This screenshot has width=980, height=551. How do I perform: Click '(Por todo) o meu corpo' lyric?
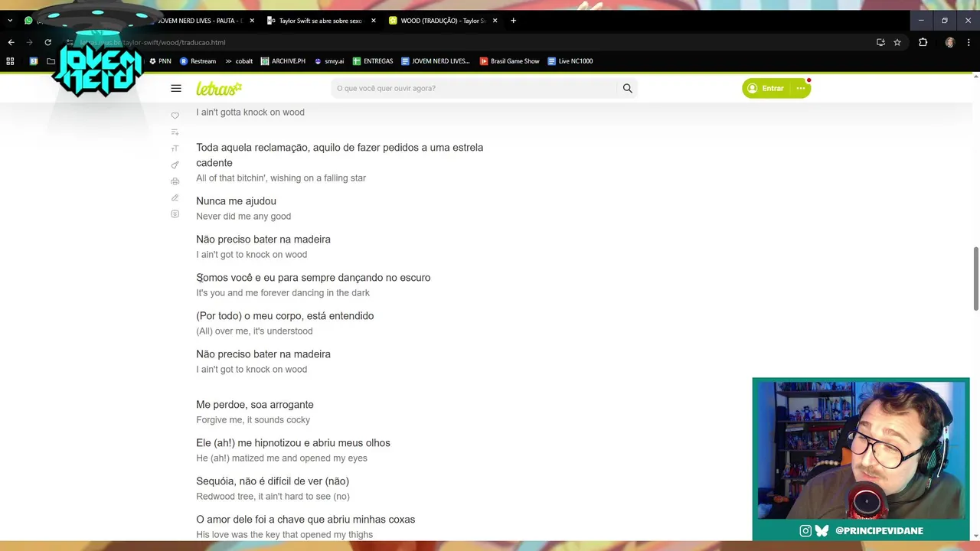[x=285, y=315]
